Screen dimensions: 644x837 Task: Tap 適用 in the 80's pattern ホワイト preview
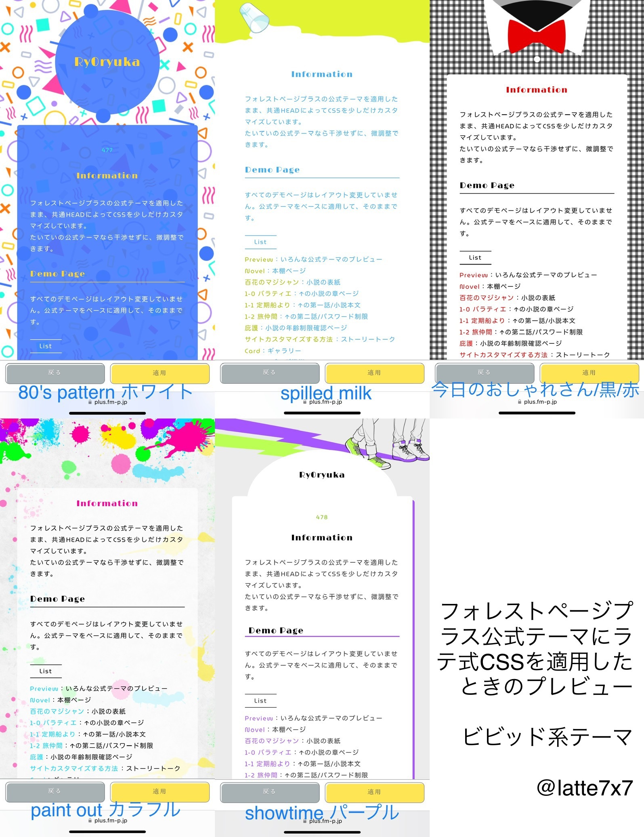pyautogui.click(x=160, y=373)
